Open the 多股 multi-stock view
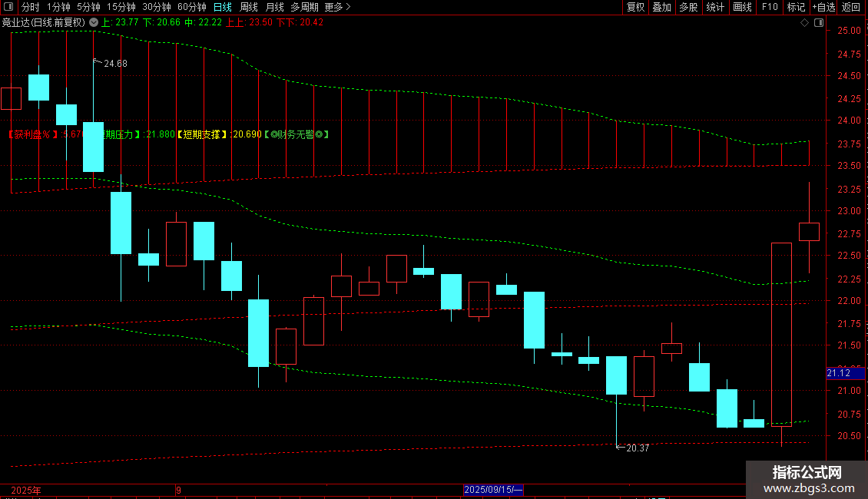868x499 pixels. point(688,7)
